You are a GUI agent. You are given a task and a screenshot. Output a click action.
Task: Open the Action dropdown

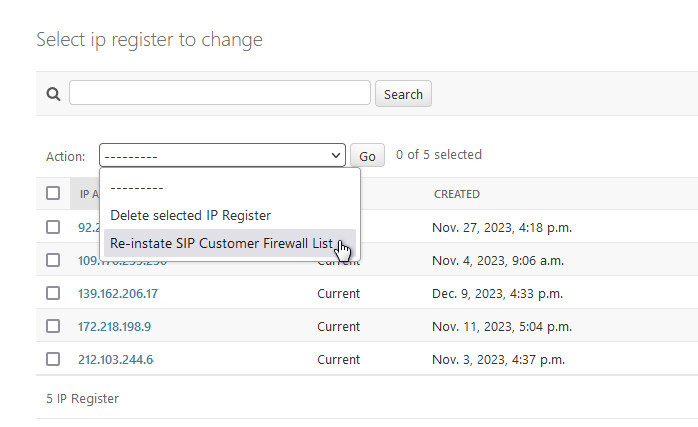pos(222,156)
